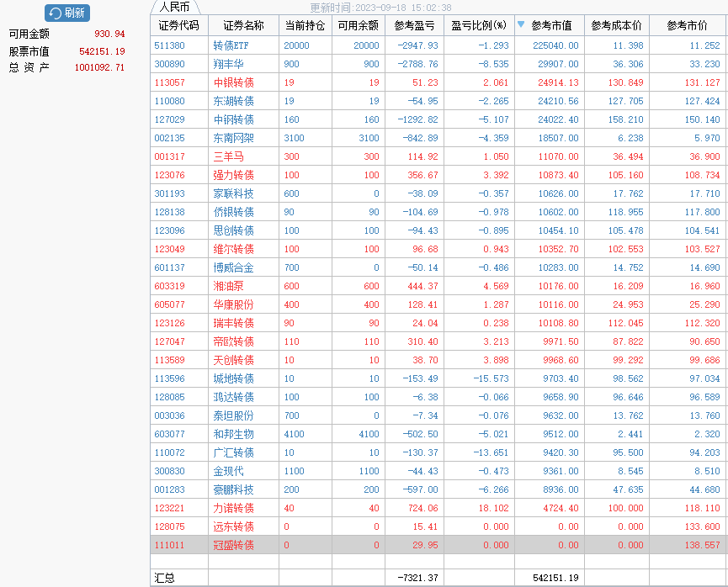Click security code 123221
728x587 pixels.
[x=169, y=508]
